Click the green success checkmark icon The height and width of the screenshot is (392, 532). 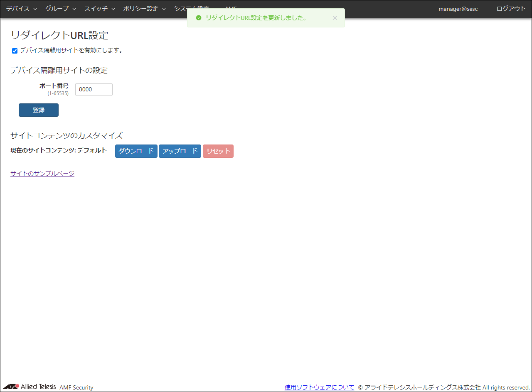coord(199,18)
